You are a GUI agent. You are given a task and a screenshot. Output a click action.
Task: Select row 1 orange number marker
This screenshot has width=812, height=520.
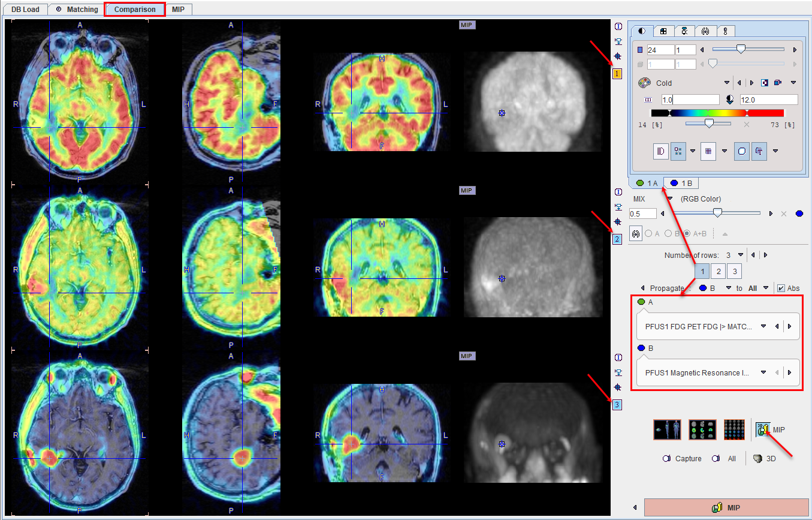tap(617, 74)
